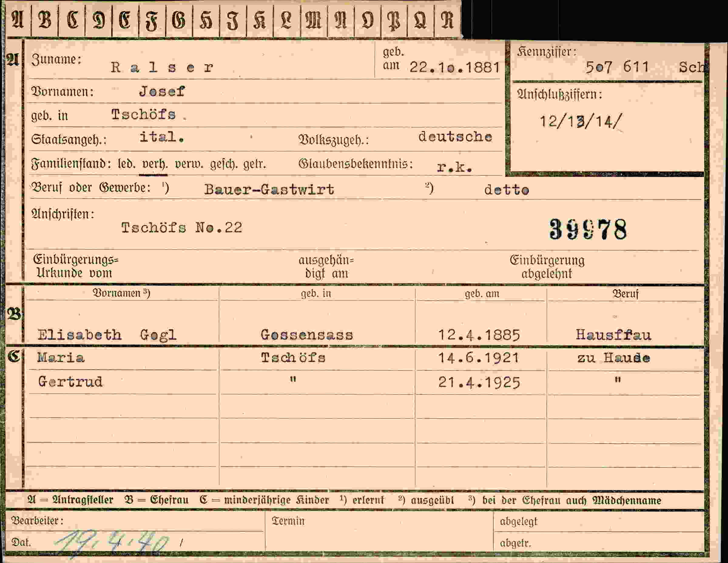Select the ausgehändigt am label
This screenshot has height=563, width=728.
coord(326,267)
